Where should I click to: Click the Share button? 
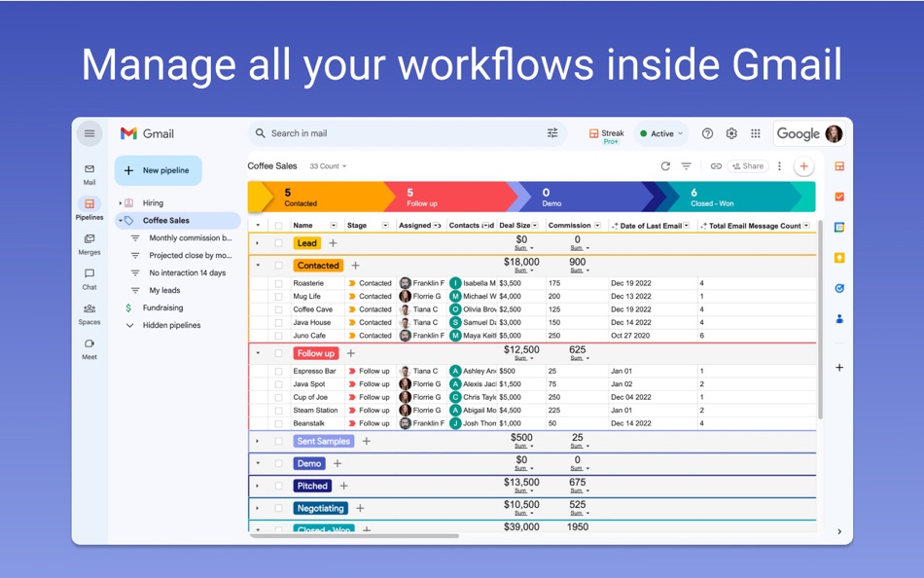click(x=748, y=166)
